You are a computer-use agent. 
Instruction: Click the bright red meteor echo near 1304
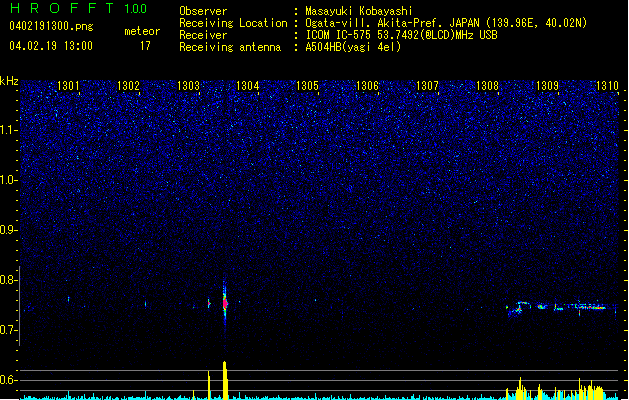point(225,303)
